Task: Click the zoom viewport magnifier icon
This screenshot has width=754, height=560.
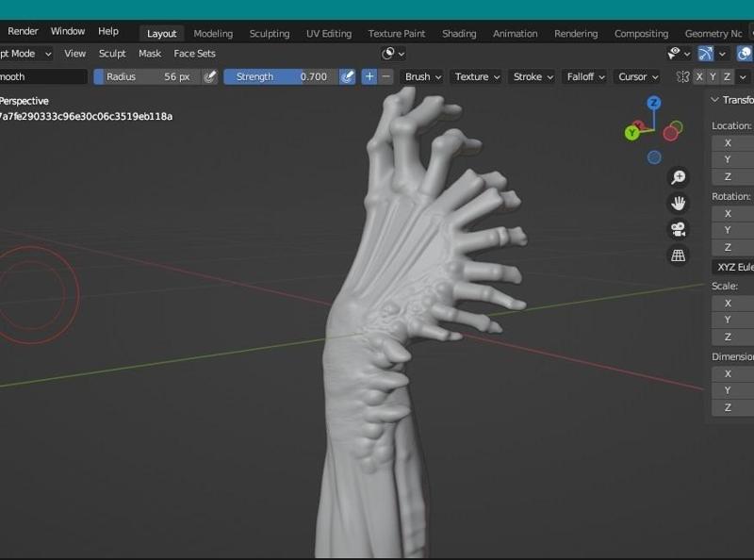Action: pos(678,177)
